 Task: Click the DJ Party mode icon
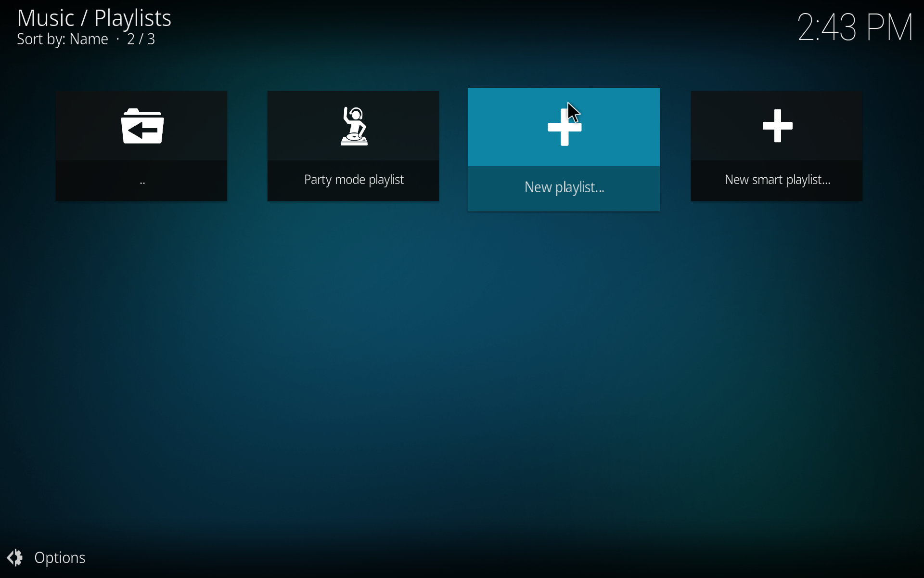354,127
